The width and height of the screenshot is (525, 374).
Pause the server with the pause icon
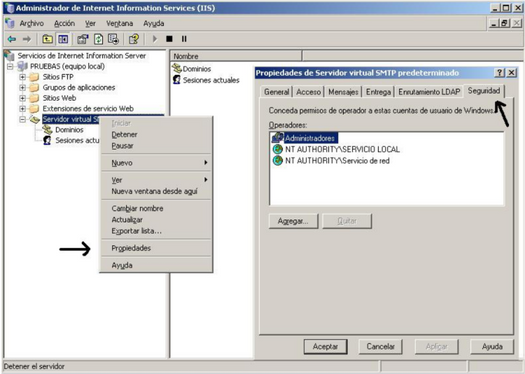(184, 39)
